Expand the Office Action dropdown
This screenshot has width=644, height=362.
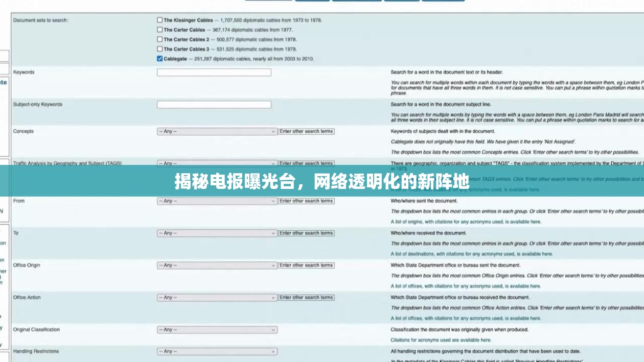click(217, 298)
